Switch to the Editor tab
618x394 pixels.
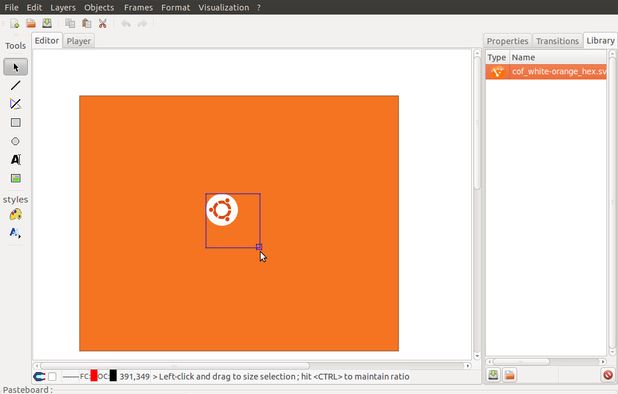[x=47, y=41]
